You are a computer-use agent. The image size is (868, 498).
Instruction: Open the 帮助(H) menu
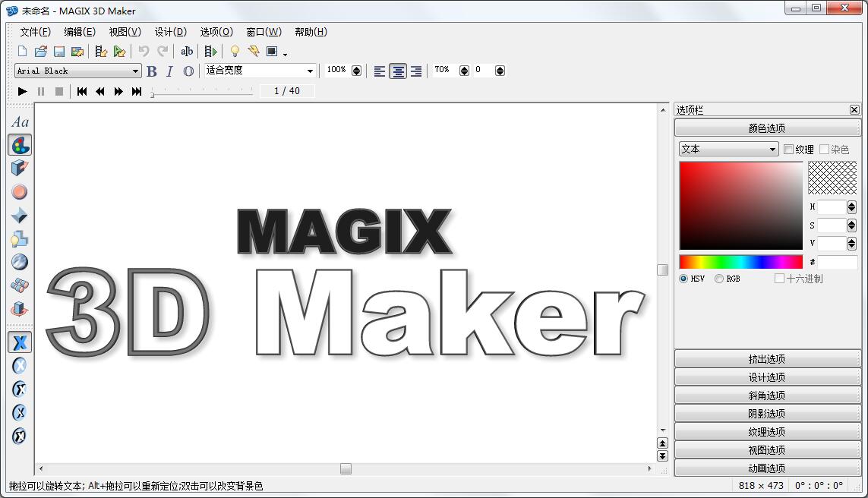(311, 32)
